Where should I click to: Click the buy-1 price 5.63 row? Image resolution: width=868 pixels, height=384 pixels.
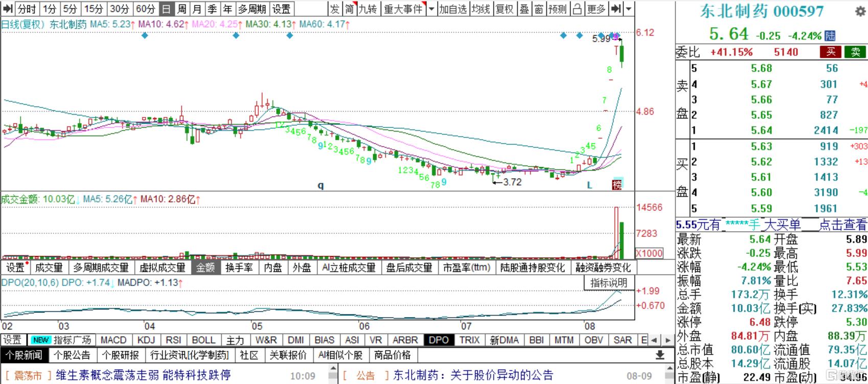pyautogui.click(x=771, y=146)
